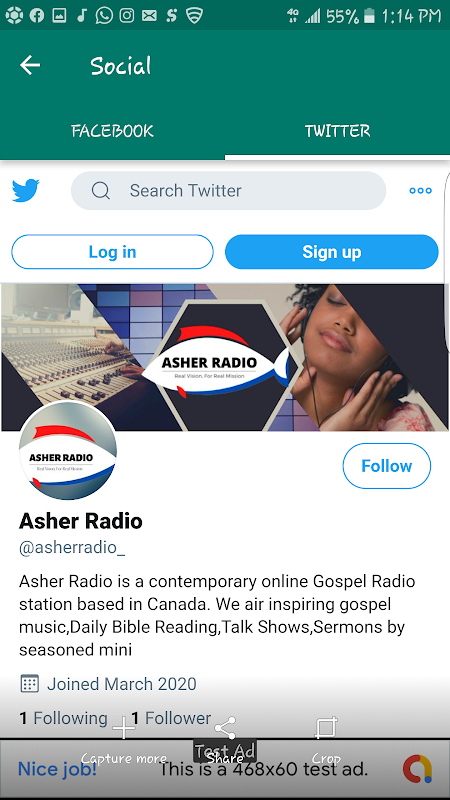The width and height of the screenshot is (450, 800).
Task: Open the three-dot more options menu
Action: click(420, 191)
